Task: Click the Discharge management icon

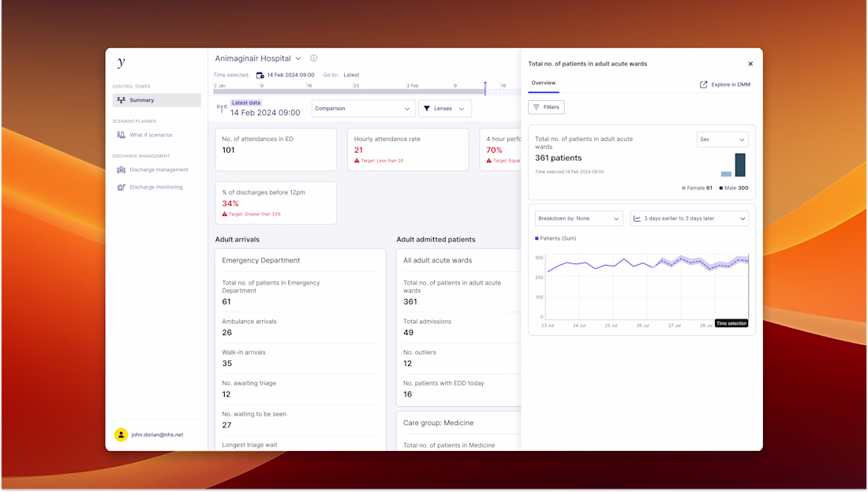Action: (122, 170)
